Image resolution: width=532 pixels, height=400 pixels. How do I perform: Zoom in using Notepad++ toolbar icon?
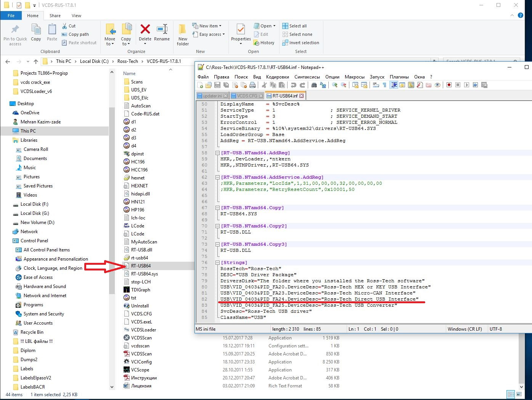334,85
